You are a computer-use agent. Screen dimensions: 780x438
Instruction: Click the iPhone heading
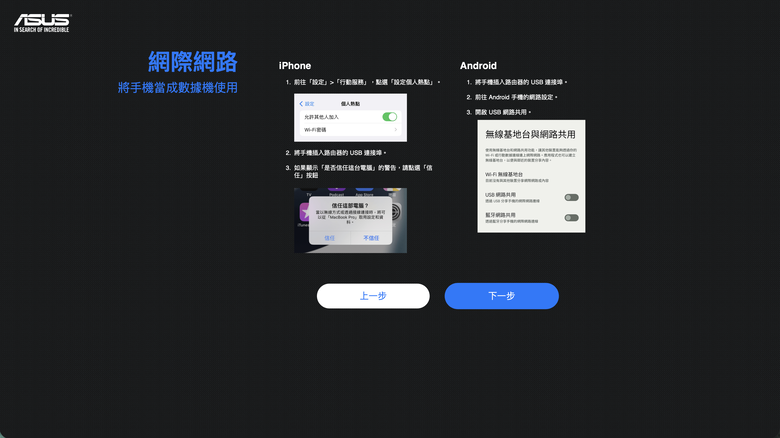[x=294, y=66]
